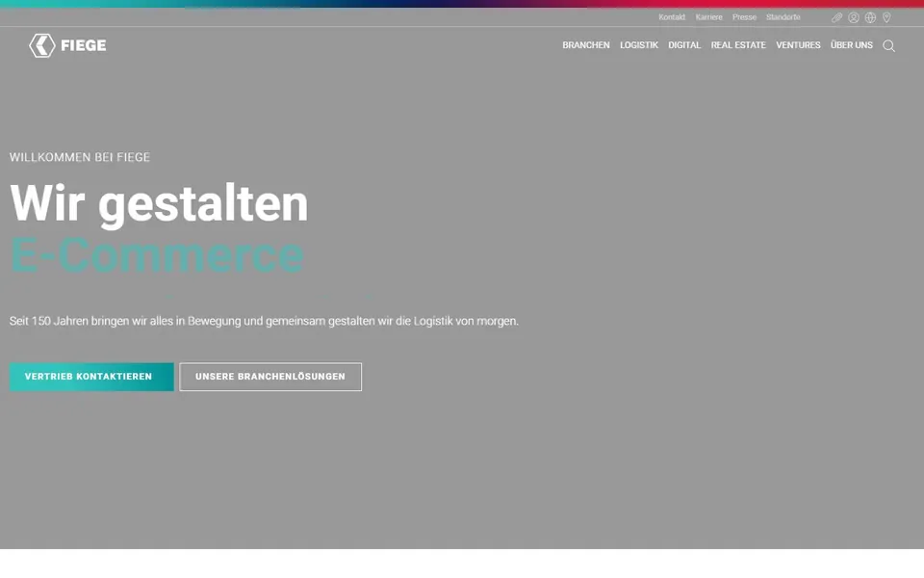The height and width of the screenshot is (578, 924).
Task: Open the BRANCHEN menu
Action: coord(586,45)
